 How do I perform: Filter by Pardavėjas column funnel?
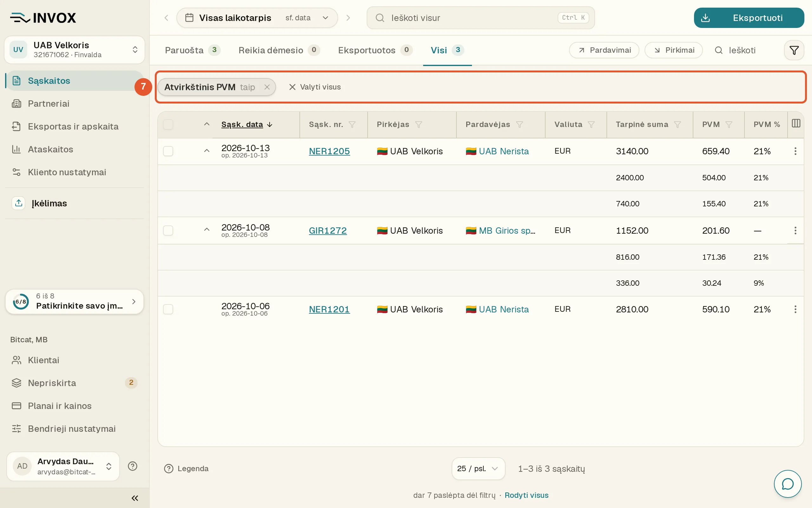(x=520, y=125)
